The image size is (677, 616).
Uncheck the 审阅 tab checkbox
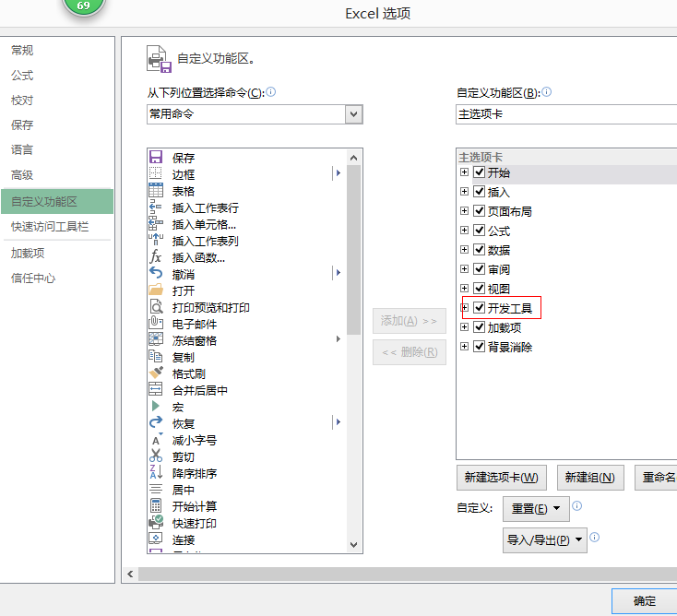click(x=479, y=269)
